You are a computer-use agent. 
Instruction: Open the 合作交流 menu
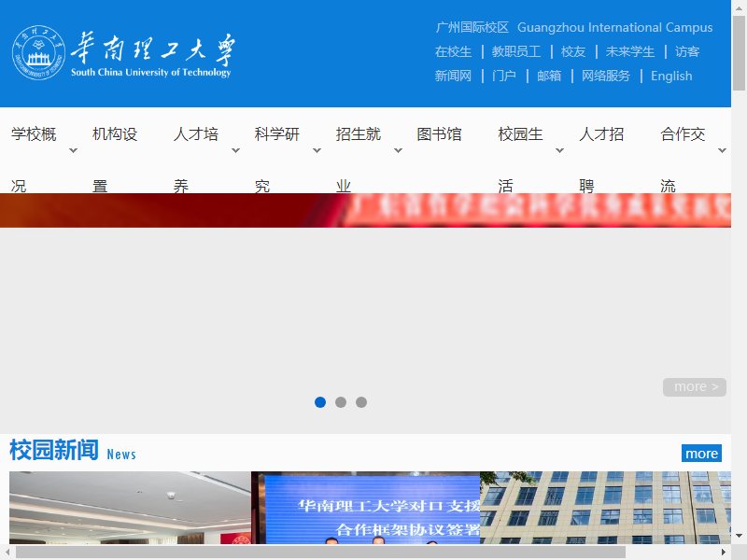[683, 160]
